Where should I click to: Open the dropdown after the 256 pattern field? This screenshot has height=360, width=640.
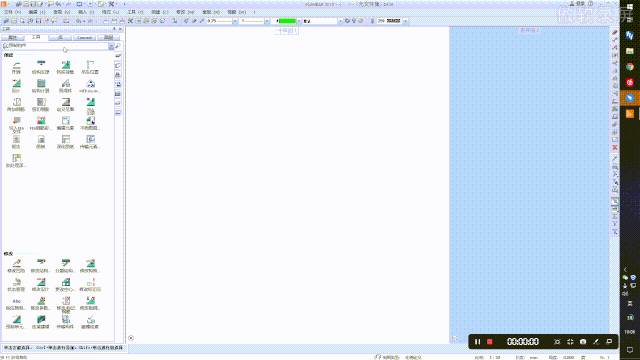406,21
